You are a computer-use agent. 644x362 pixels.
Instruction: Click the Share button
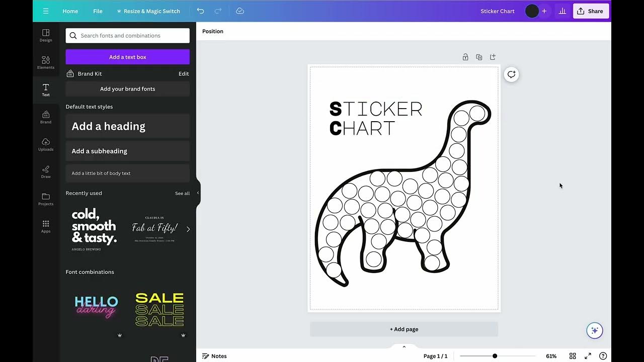pyautogui.click(x=591, y=11)
